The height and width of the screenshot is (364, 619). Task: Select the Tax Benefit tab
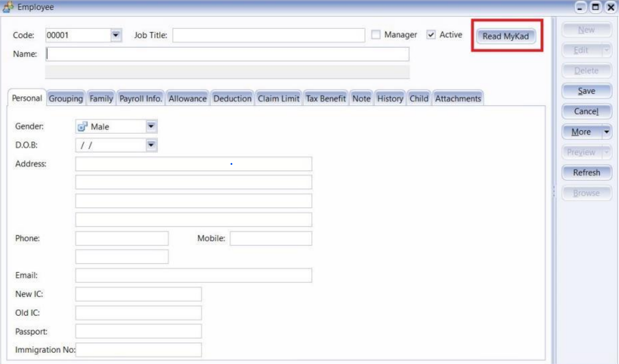[325, 98]
